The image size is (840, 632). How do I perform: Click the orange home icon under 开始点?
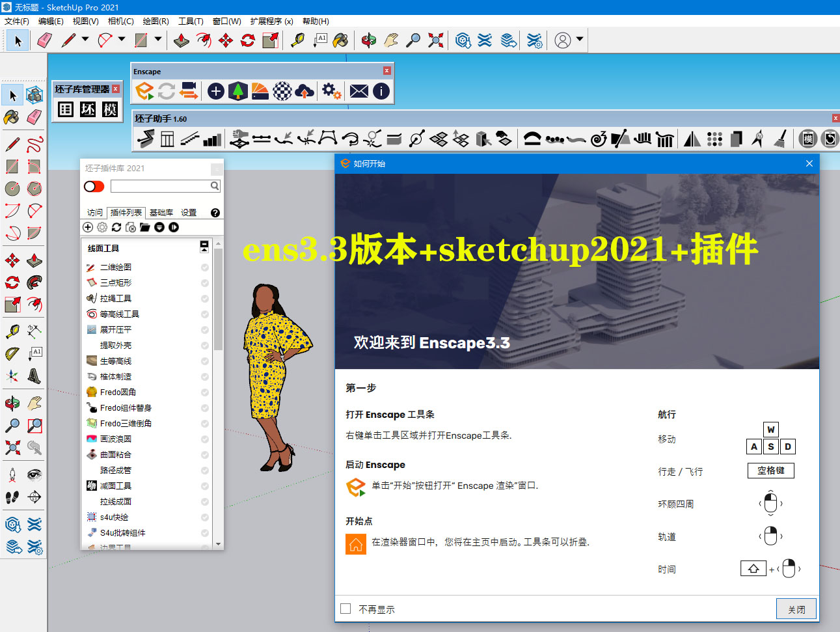click(356, 544)
